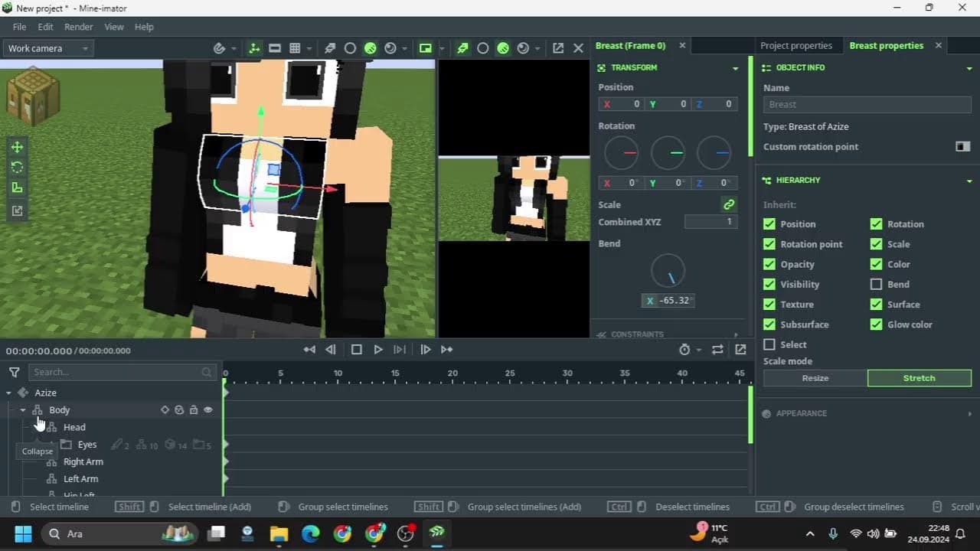Toggle the Visibility inherit checkbox
Viewport: 980px width, 551px height.
click(769, 284)
